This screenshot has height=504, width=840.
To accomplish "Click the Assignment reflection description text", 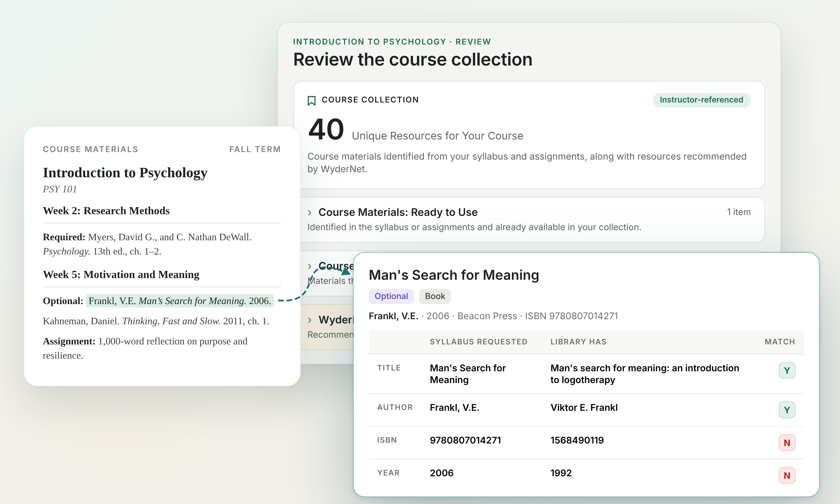I will (145, 348).
